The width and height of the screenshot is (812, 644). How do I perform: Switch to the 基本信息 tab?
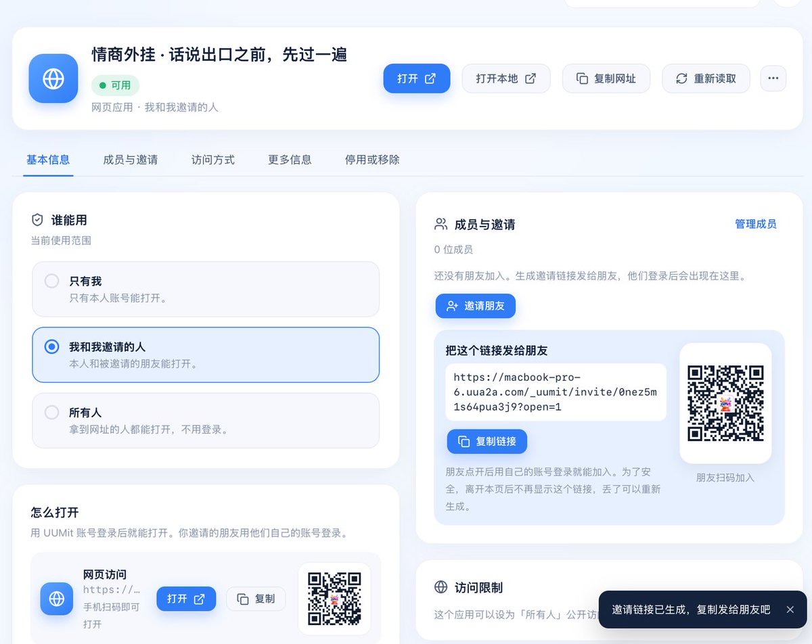point(48,160)
